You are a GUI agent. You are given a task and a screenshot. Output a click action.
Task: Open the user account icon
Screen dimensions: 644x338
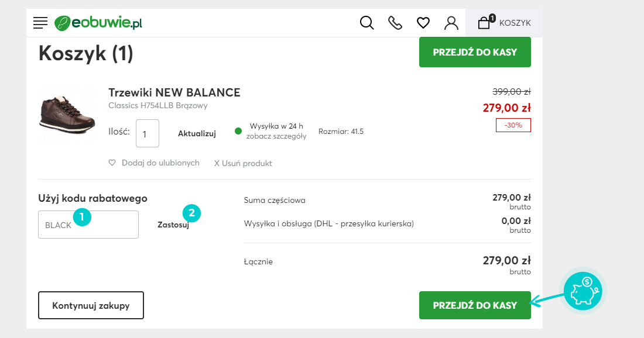(x=451, y=23)
